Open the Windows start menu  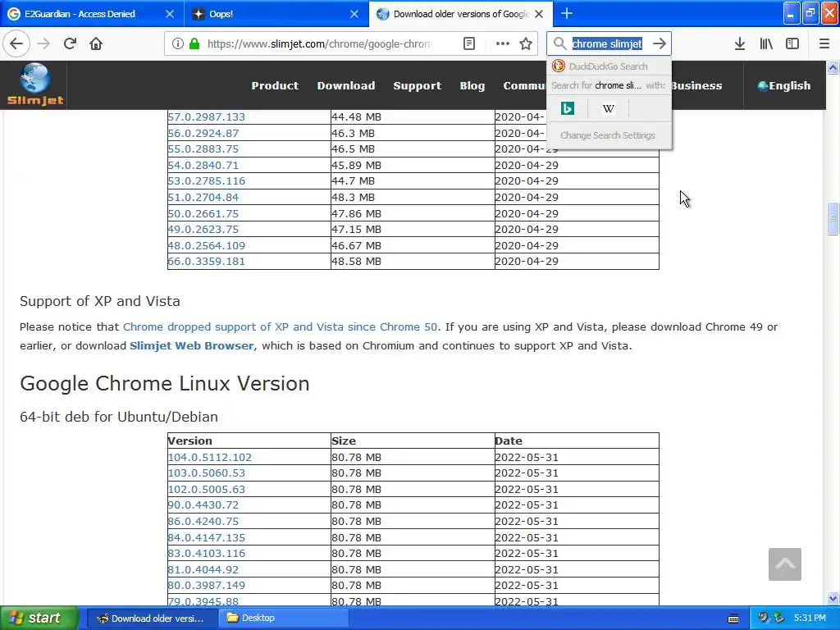[39, 618]
